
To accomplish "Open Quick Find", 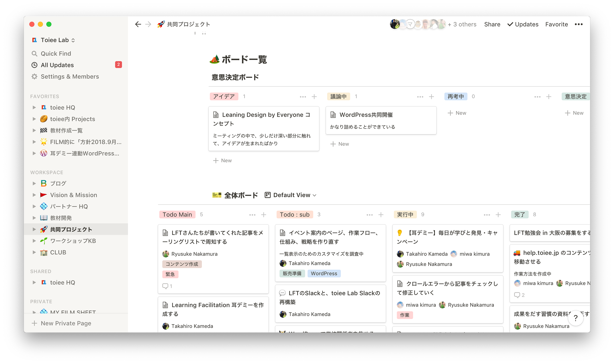I will pyautogui.click(x=76, y=54).
